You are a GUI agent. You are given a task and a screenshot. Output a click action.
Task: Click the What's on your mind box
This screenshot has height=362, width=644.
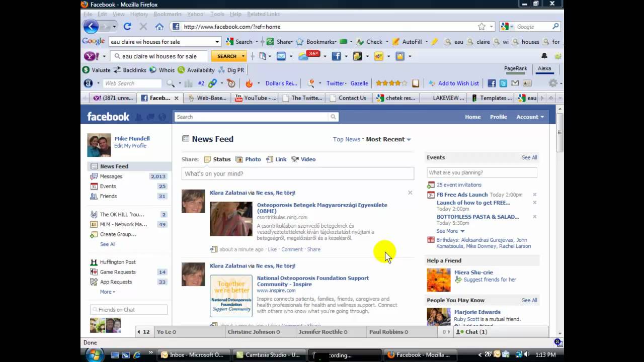pyautogui.click(x=298, y=173)
